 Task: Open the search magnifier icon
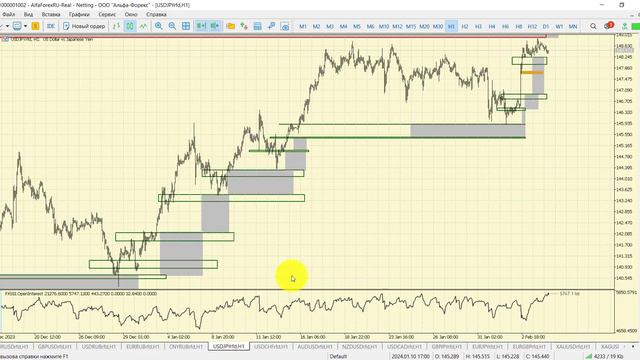point(593,26)
